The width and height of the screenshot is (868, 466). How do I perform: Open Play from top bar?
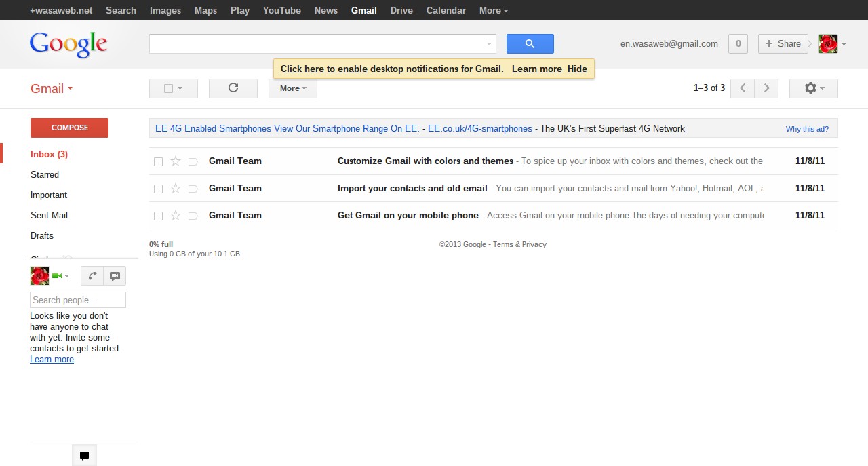(240, 10)
